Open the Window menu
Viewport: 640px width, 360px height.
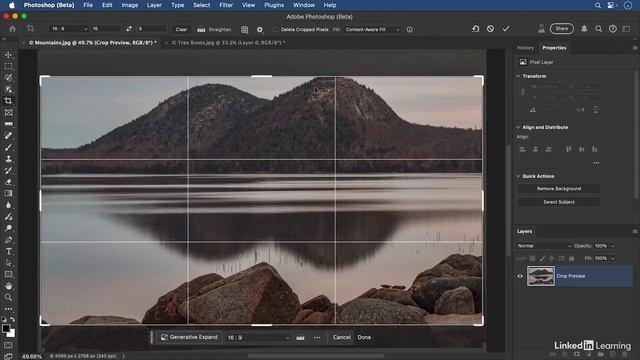click(x=304, y=5)
